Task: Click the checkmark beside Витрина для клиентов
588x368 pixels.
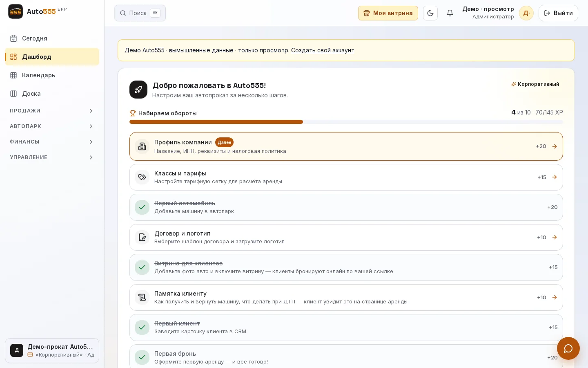Action: coord(142,267)
